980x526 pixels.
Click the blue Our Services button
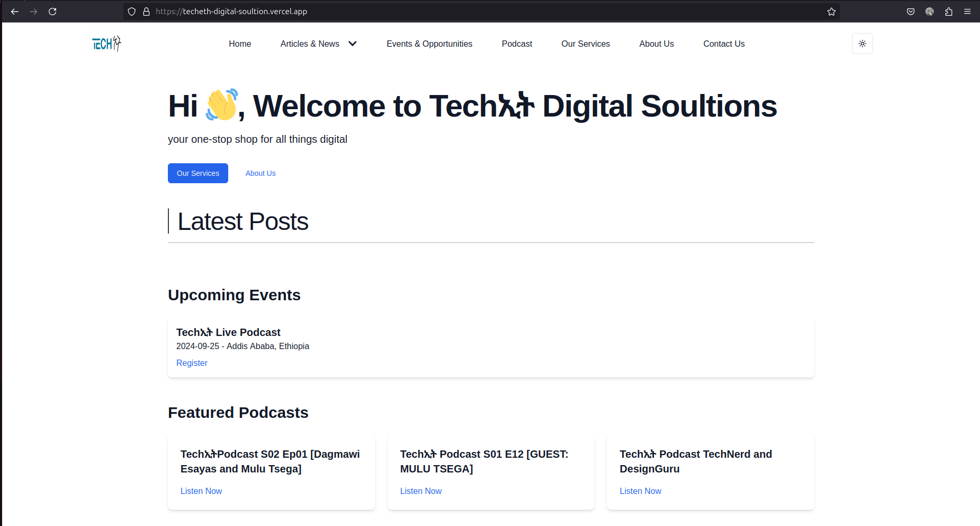coord(198,173)
